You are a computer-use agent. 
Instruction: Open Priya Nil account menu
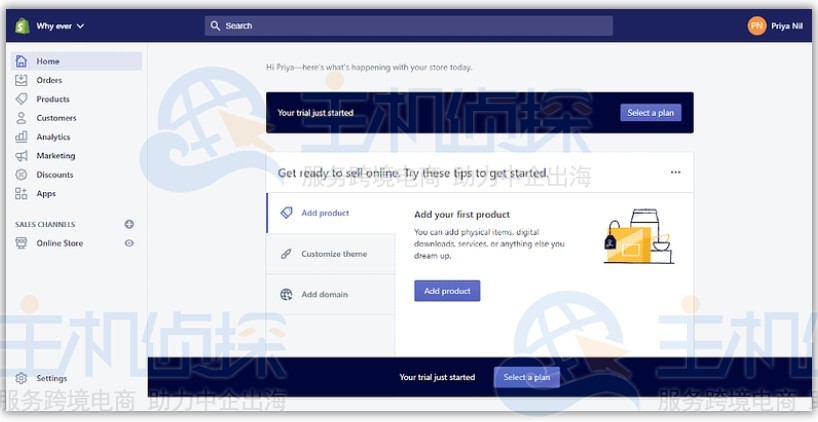click(x=775, y=26)
